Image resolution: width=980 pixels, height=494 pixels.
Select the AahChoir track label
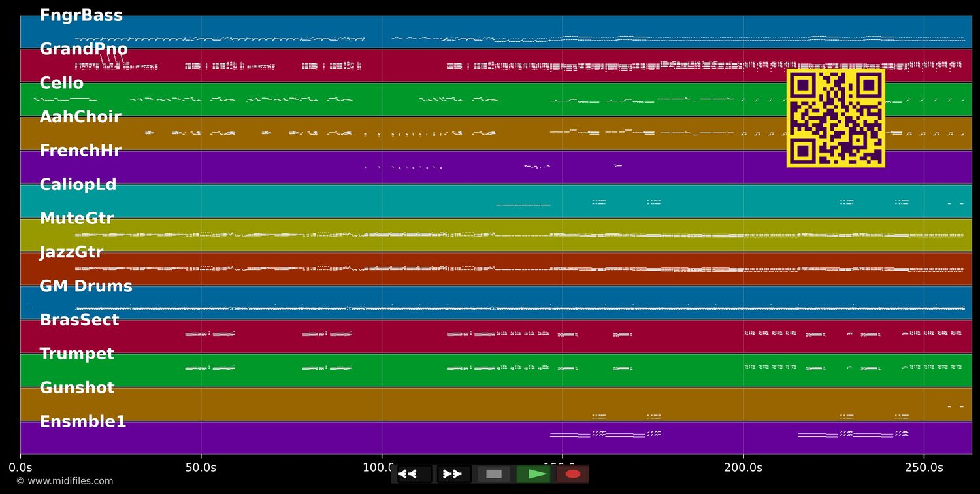[x=80, y=116]
